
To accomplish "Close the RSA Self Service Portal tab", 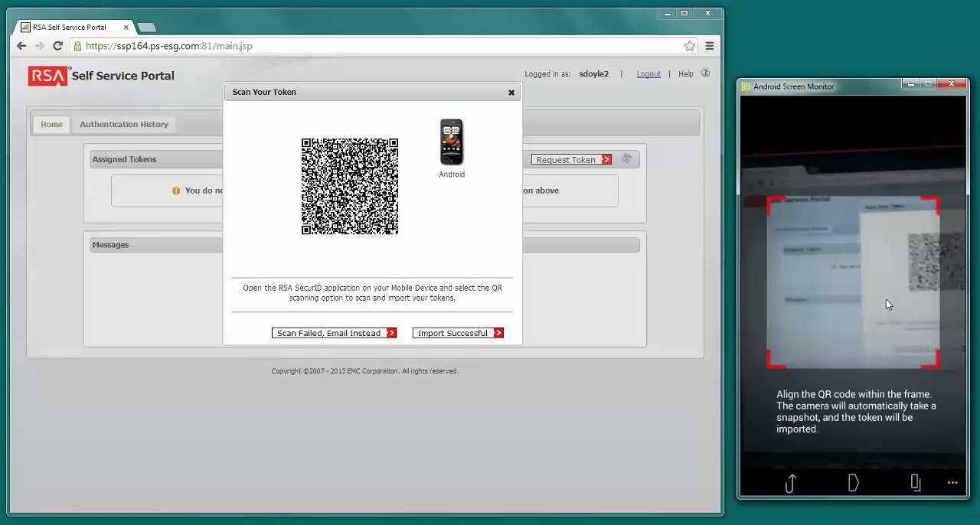I will 126,28.
